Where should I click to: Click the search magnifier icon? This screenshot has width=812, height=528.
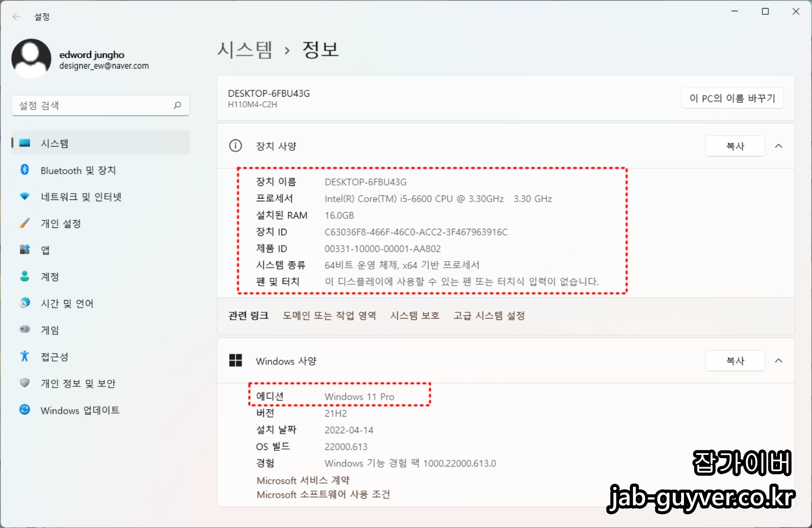pyautogui.click(x=177, y=105)
